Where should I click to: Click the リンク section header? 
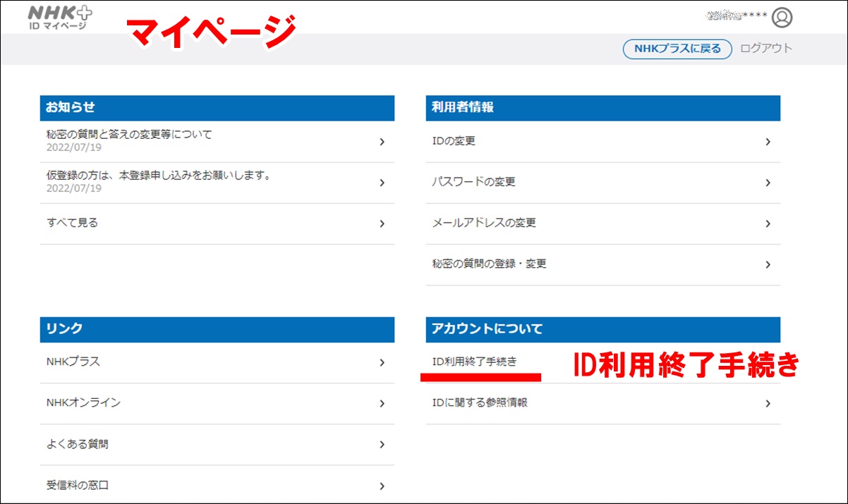click(217, 329)
